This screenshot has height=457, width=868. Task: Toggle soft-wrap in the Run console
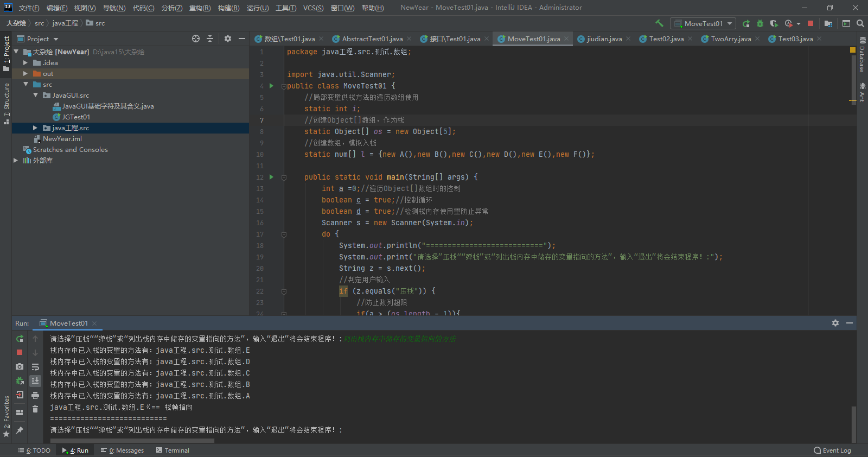35,367
